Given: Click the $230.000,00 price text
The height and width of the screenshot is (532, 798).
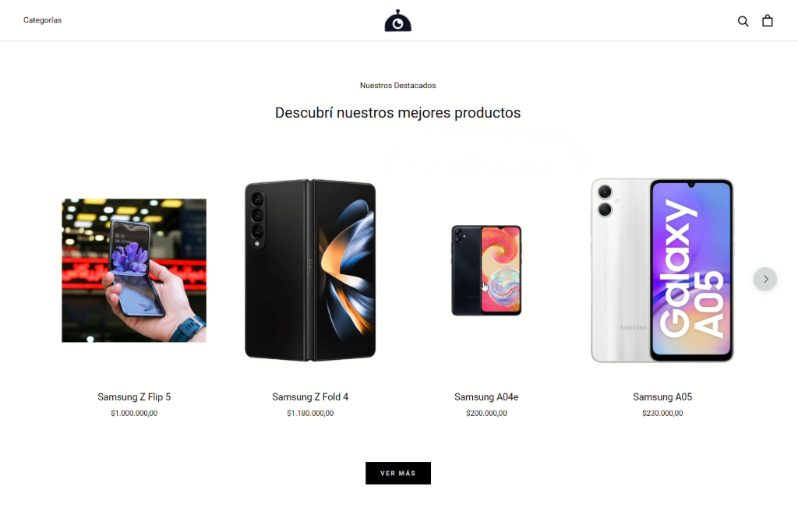Looking at the screenshot, I should 662,413.
